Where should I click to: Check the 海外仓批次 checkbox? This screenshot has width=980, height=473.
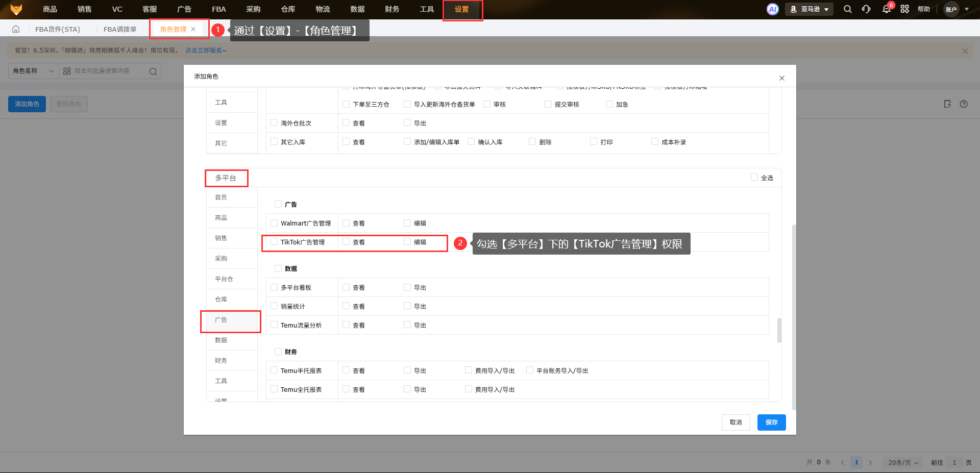pyautogui.click(x=274, y=123)
